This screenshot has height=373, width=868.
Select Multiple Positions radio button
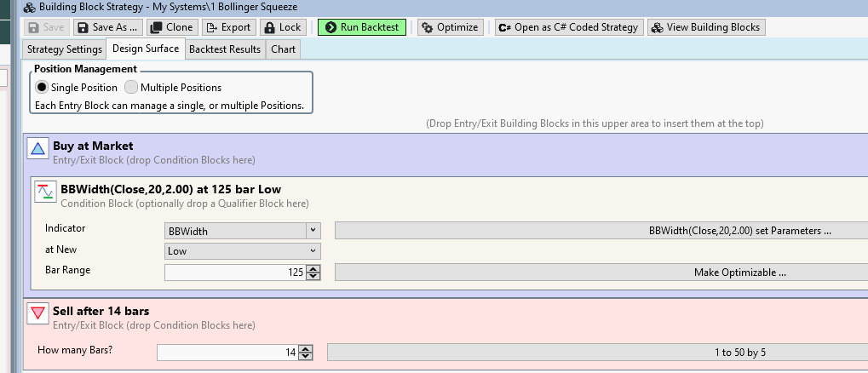coord(131,88)
